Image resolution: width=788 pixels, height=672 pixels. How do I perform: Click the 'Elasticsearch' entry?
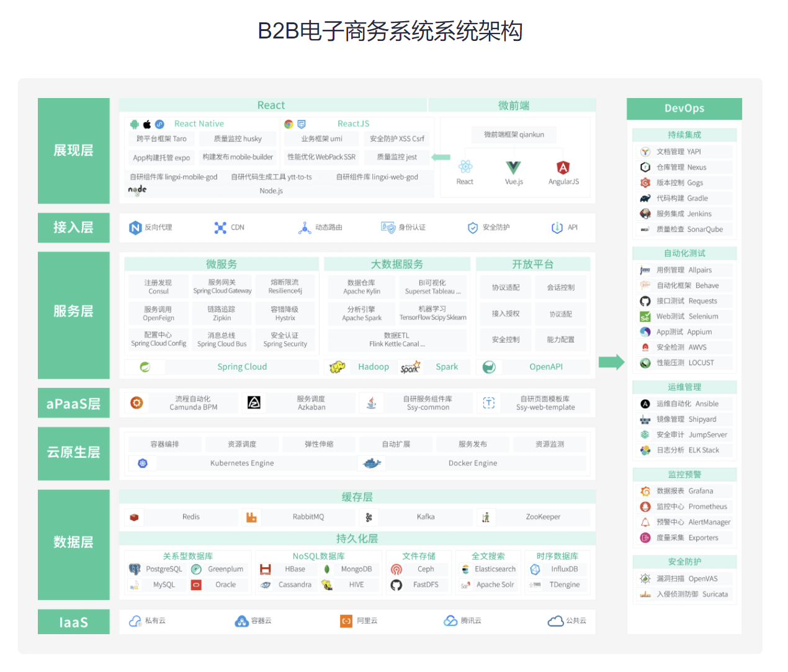(487, 569)
